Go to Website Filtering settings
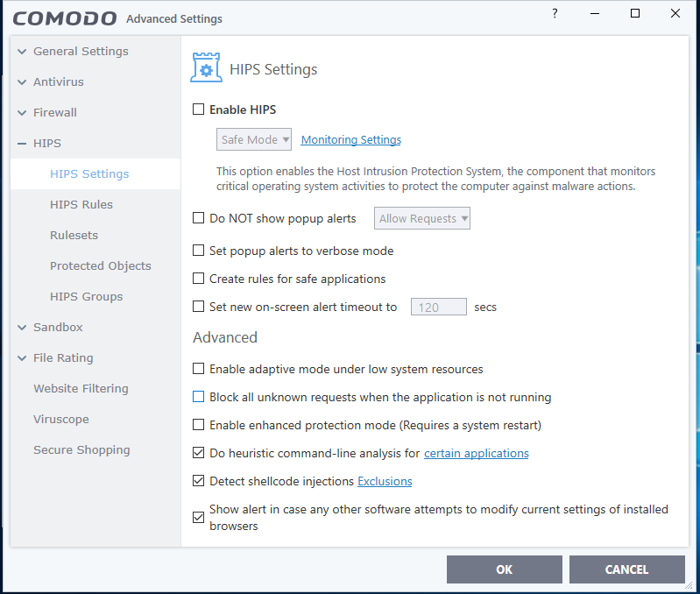The height and width of the screenshot is (594, 700). click(x=81, y=388)
